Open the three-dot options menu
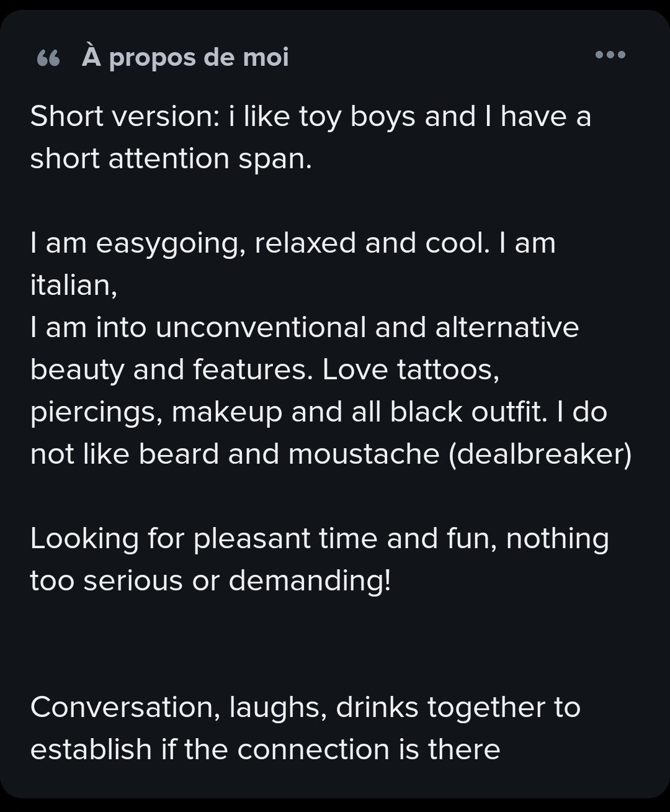The width and height of the screenshot is (670, 812). tap(610, 55)
